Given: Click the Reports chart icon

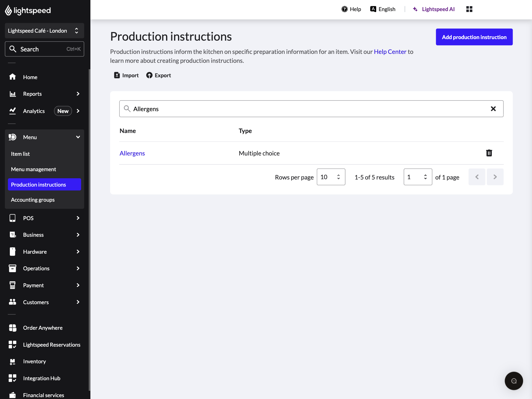Looking at the screenshot, I should click(13, 94).
